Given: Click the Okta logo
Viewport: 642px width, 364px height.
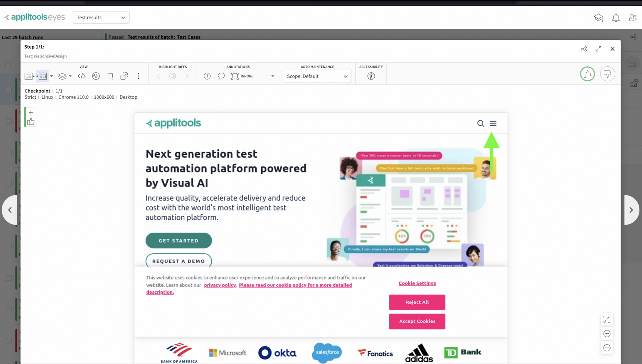Looking at the screenshot, I should [x=277, y=352].
